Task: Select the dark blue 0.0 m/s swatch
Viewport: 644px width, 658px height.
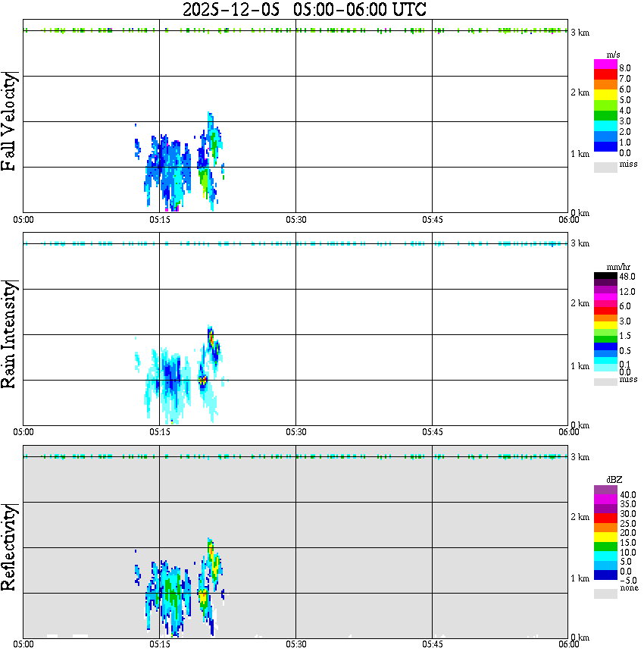Action: click(605, 147)
